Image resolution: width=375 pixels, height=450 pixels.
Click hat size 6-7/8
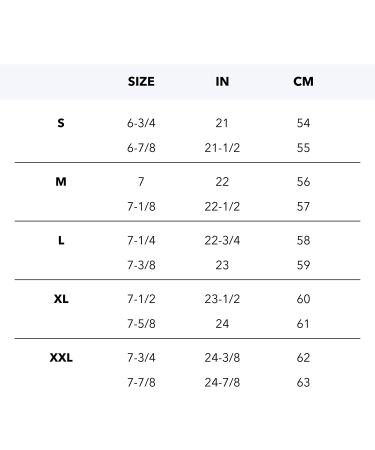click(141, 148)
